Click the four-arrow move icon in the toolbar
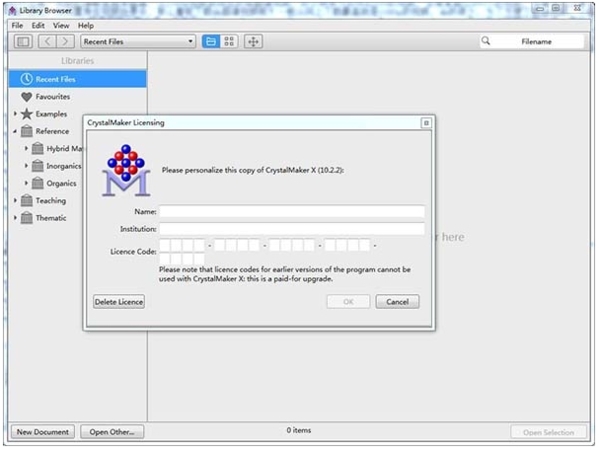 [x=253, y=41]
